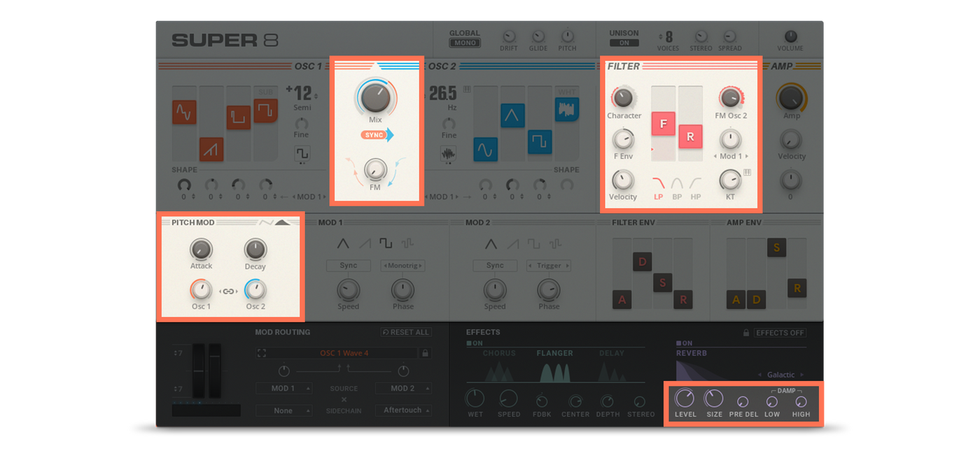Click the Filter F cutoff slider handle

[x=663, y=124]
